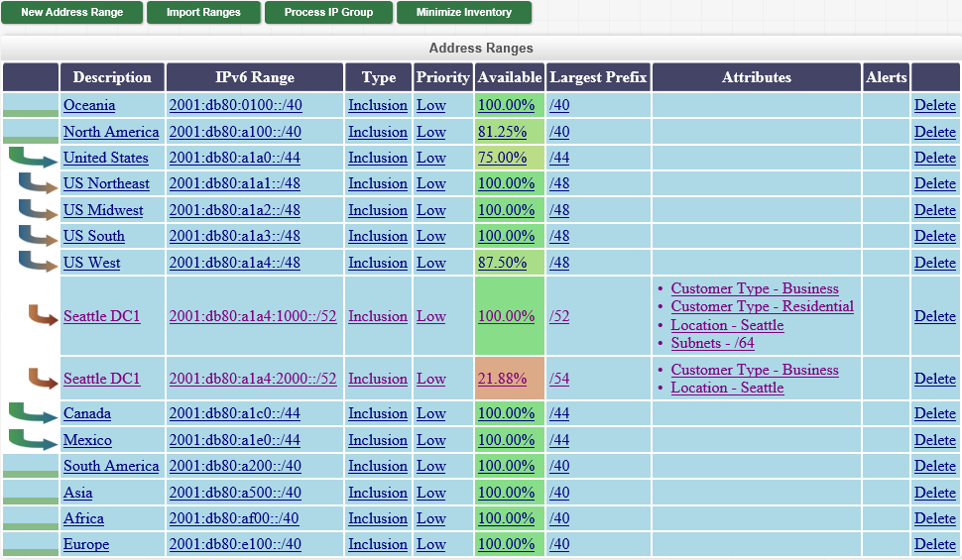Click Minimize Inventory button
Viewport: 962px width, 560px height.
click(x=463, y=13)
